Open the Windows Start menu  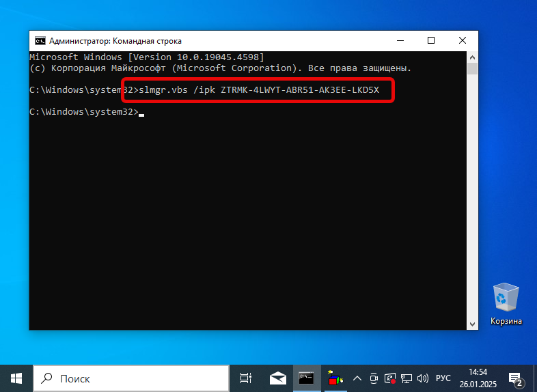tap(16, 378)
